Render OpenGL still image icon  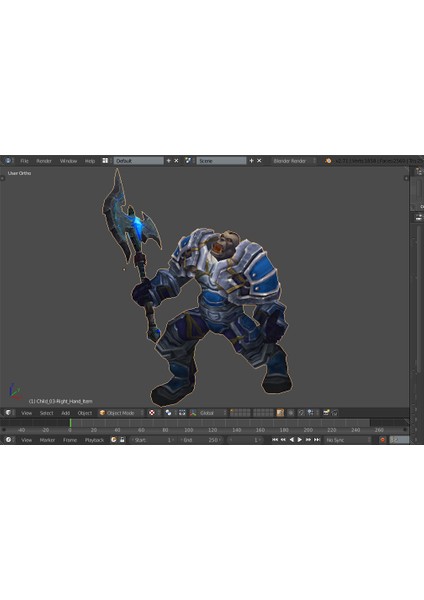point(326,413)
